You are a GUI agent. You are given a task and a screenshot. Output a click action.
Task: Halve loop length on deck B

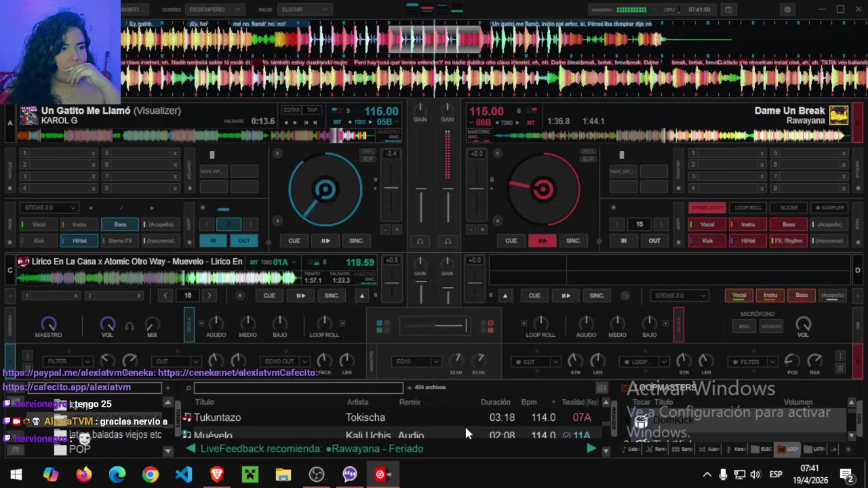pos(618,224)
